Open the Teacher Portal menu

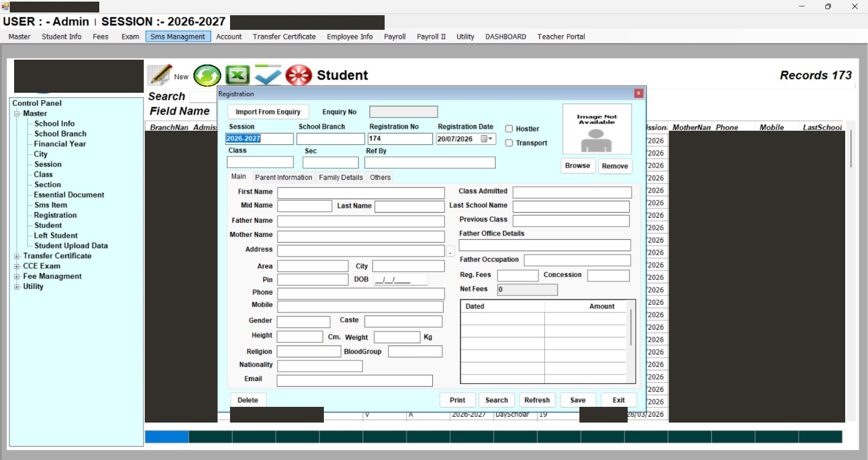pos(561,36)
